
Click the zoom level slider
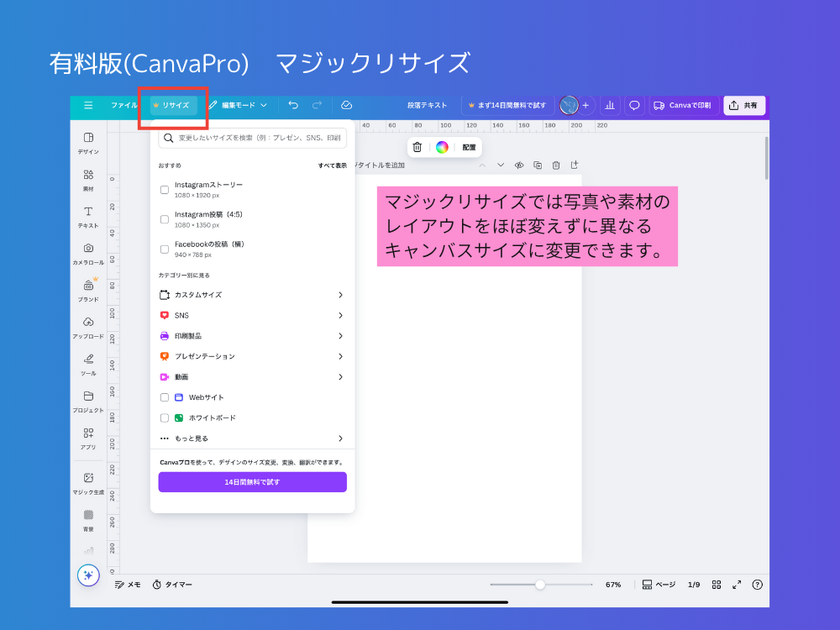(540, 585)
